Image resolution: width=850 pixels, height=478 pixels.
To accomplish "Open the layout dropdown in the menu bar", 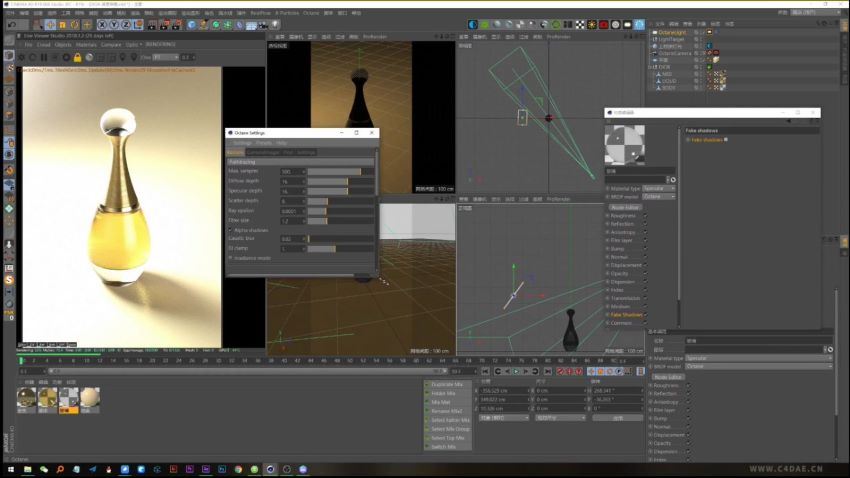I will click(814, 12).
